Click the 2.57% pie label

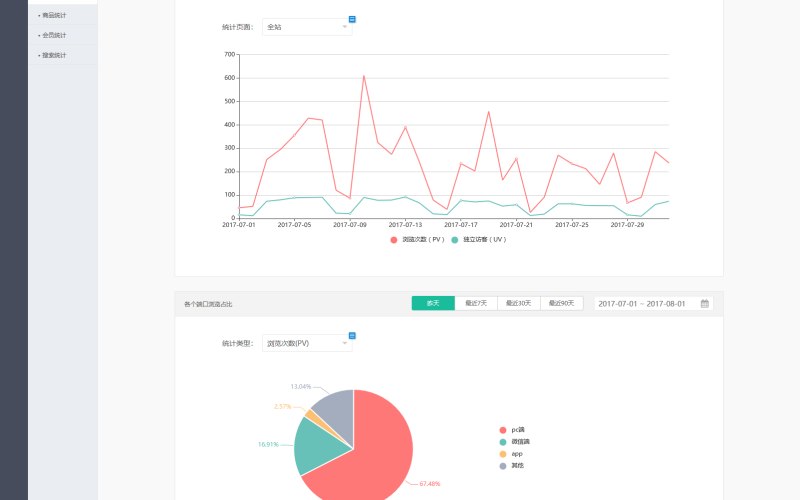[x=283, y=407]
